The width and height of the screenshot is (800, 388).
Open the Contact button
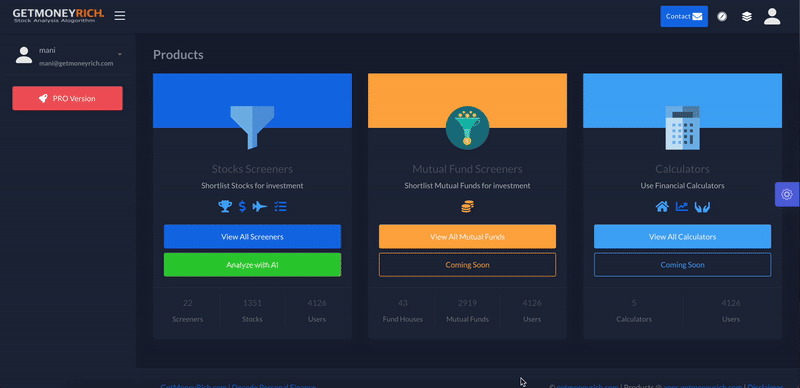(x=684, y=16)
